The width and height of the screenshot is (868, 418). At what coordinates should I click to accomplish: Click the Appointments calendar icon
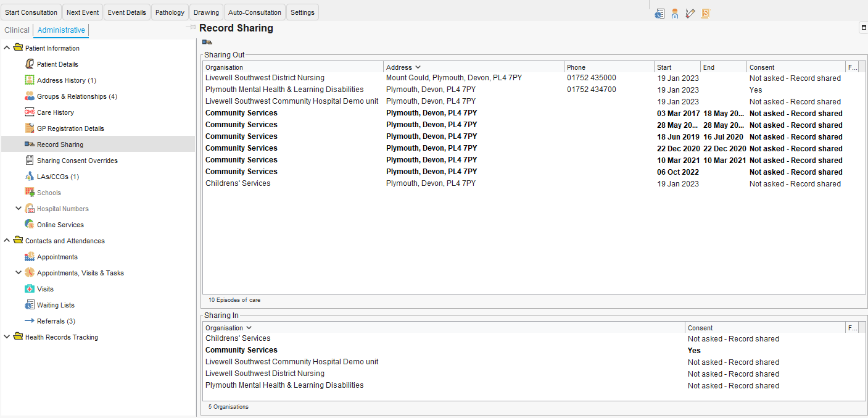point(30,257)
